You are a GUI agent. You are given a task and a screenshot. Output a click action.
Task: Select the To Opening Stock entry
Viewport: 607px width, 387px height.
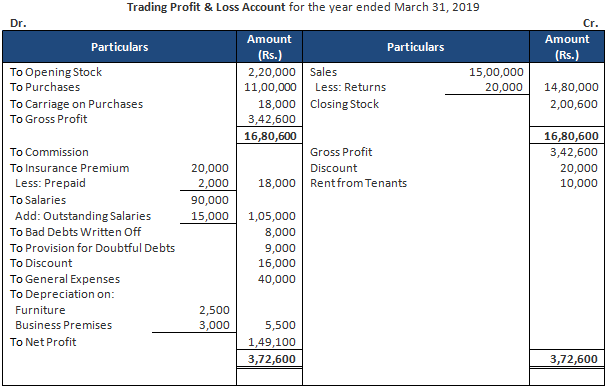(x=56, y=72)
